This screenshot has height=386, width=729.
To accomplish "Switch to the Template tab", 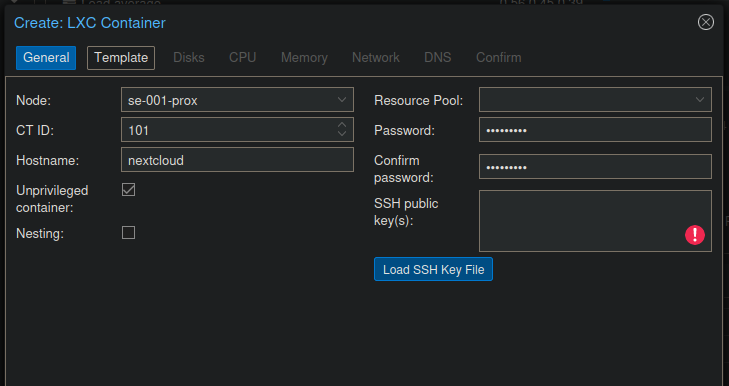I will point(121,58).
